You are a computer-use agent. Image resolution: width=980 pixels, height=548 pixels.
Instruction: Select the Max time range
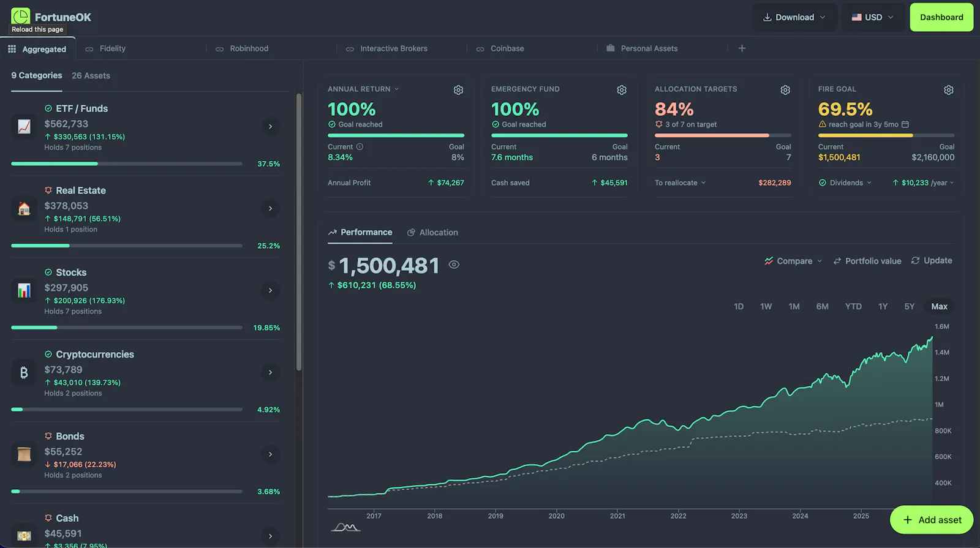940,307
